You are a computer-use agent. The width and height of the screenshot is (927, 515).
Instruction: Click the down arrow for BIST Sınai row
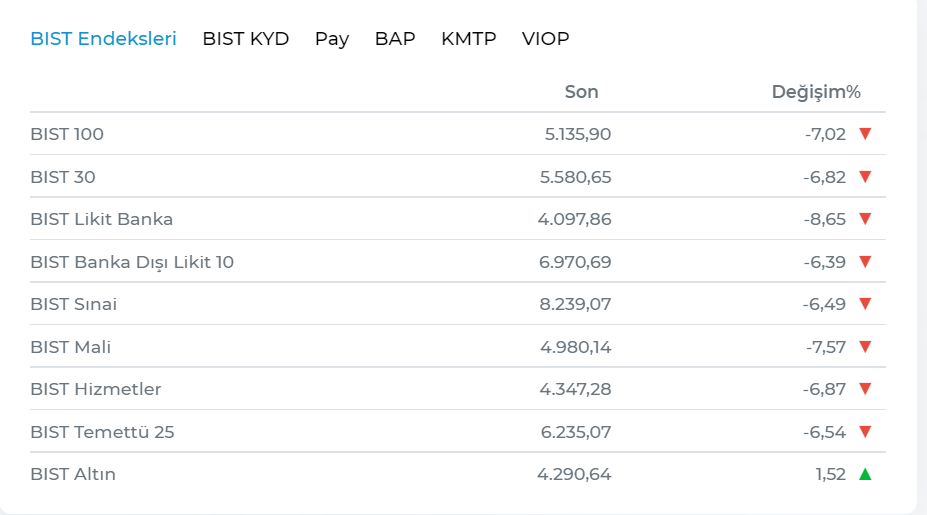[865, 304]
